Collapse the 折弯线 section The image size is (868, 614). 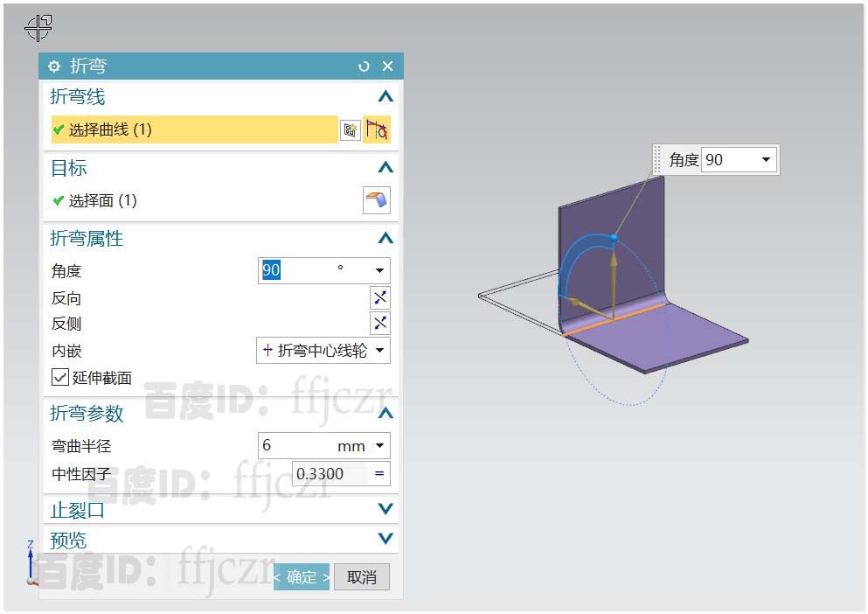[x=385, y=97]
